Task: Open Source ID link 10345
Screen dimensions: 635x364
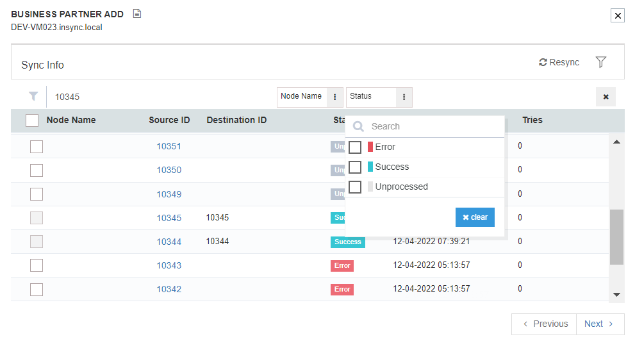Action: tap(169, 219)
